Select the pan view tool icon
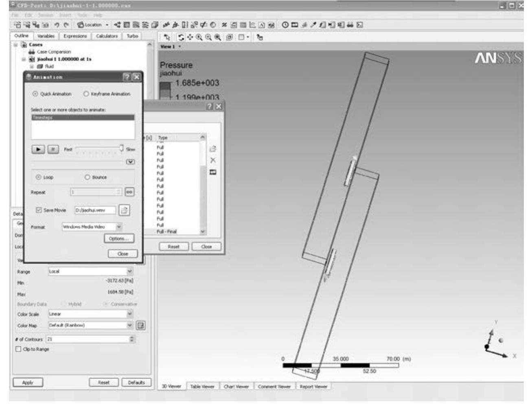532x407 pixels. point(190,37)
